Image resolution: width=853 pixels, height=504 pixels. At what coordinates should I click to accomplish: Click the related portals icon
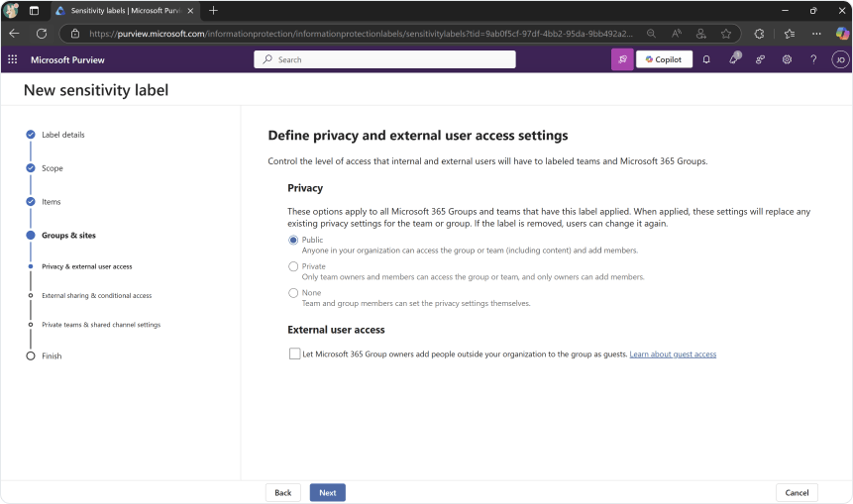760,59
